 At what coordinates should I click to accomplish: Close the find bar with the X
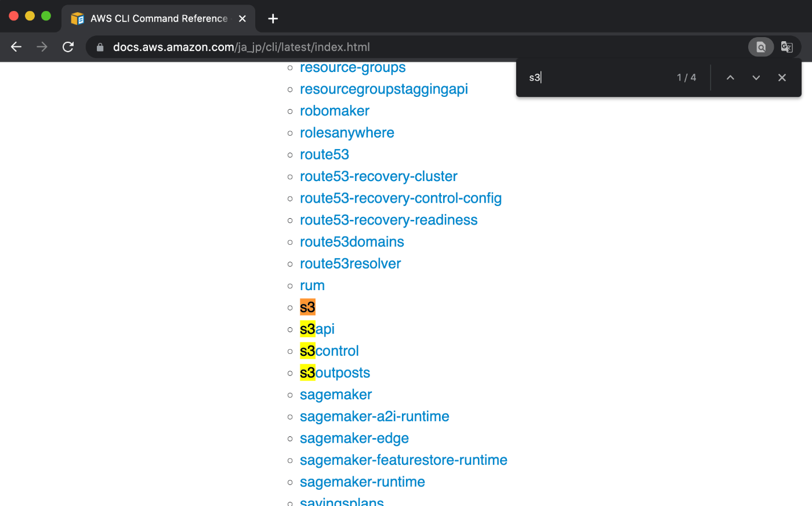coord(782,77)
